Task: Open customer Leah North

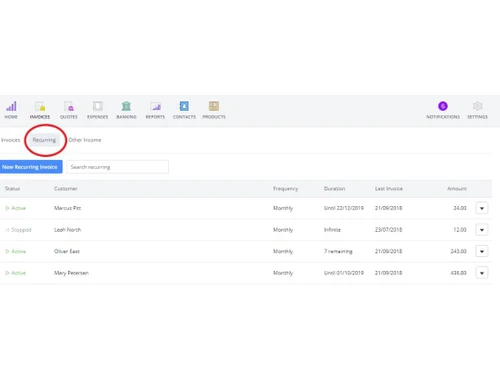Action: [67, 230]
